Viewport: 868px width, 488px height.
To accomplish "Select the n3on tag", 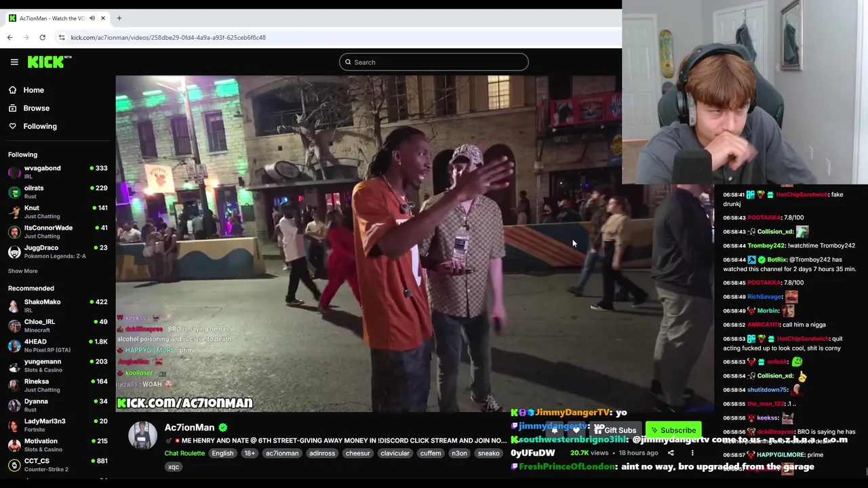I will click(460, 453).
